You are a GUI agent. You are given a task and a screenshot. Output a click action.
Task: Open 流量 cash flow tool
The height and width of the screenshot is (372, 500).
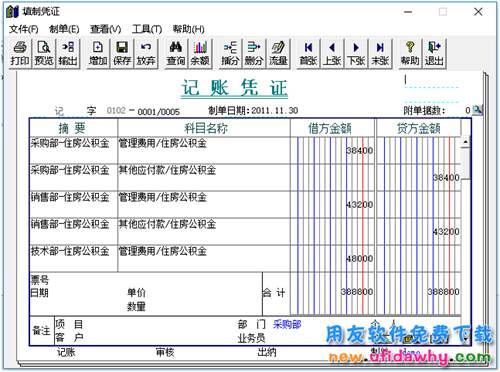click(278, 53)
